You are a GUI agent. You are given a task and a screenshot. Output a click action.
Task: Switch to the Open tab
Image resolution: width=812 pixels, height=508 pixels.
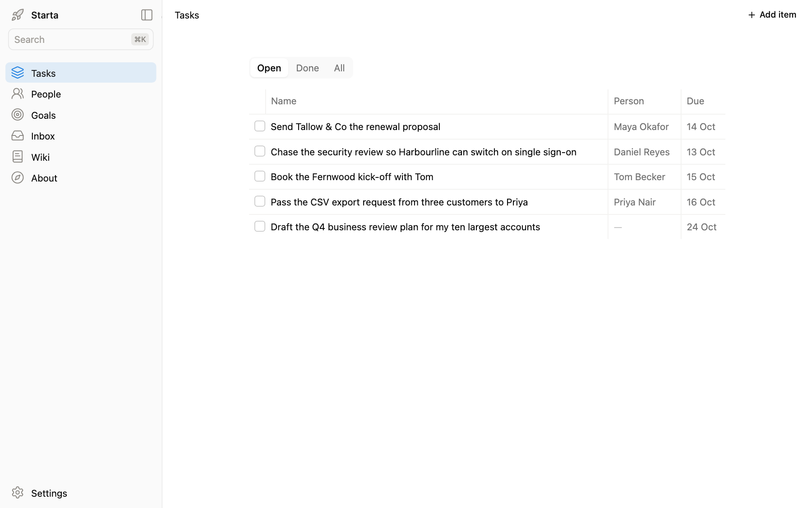pyautogui.click(x=269, y=68)
